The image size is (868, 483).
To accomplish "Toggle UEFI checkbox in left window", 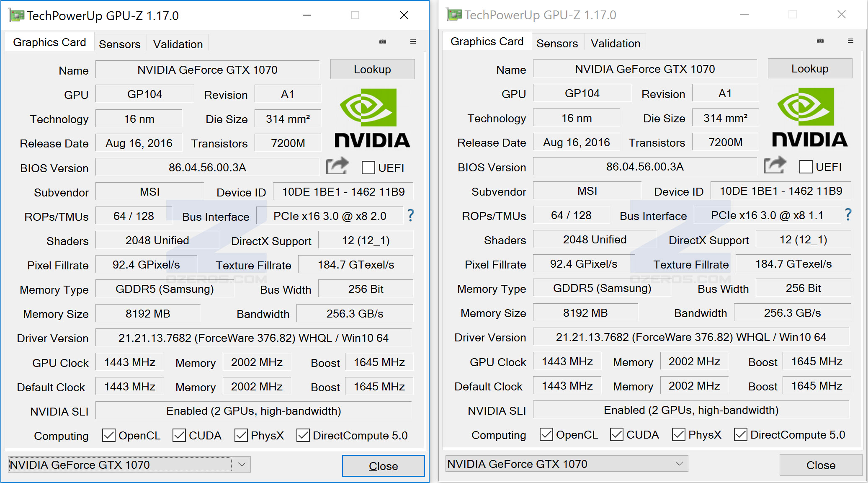I will [368, 168].
